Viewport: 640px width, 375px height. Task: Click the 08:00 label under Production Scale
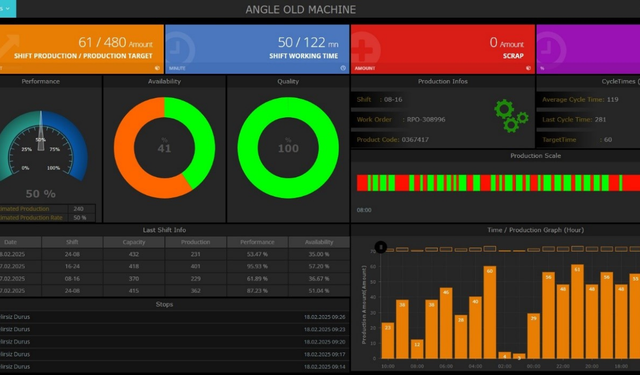click(364, 210)
